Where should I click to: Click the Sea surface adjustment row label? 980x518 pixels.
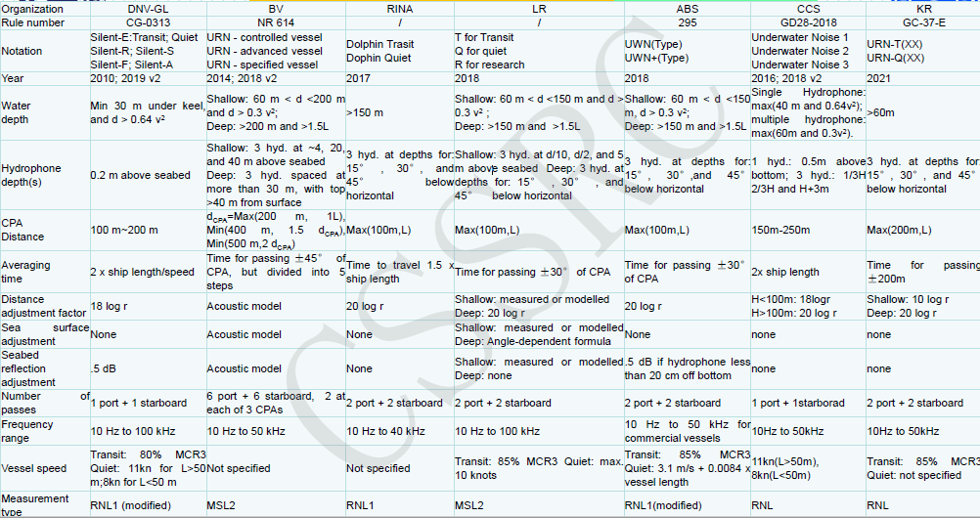pos(45,334)
